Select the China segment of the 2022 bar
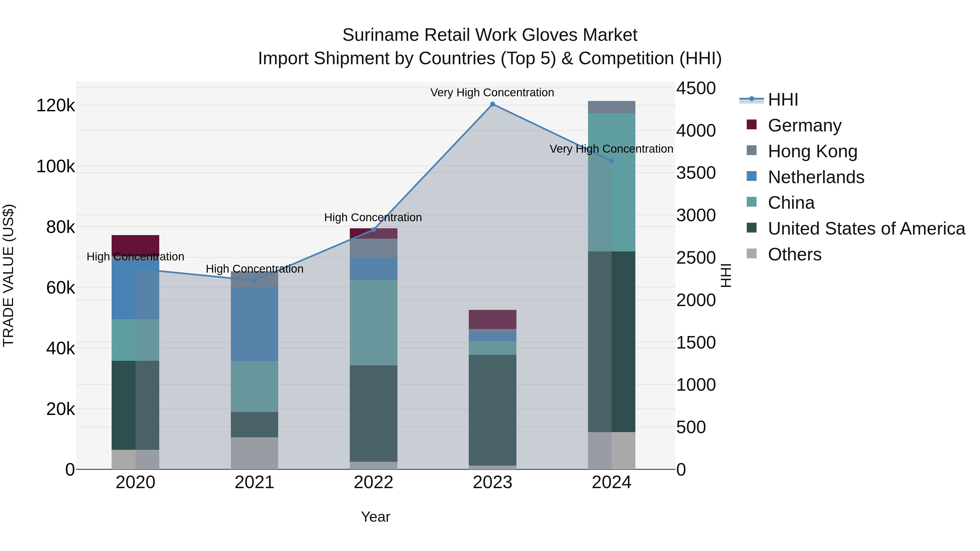The height and width of the screenshot is (551, 980). [x=373, y=322]
